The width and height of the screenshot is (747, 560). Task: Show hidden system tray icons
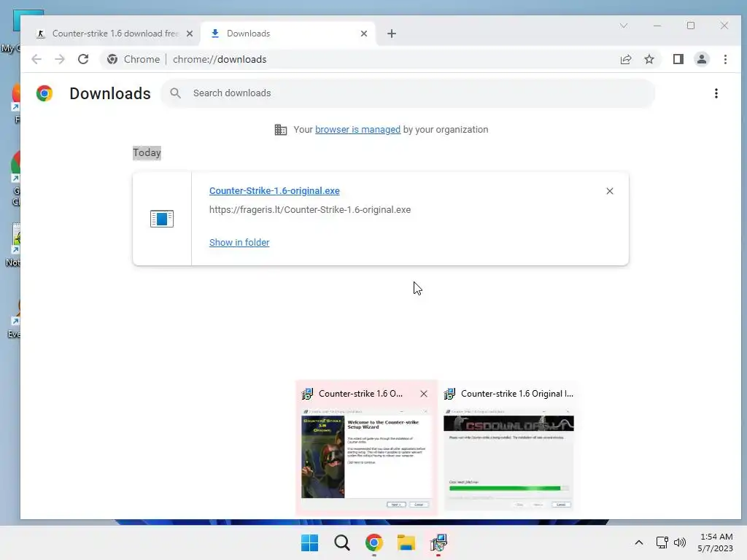tap(639, 542)
